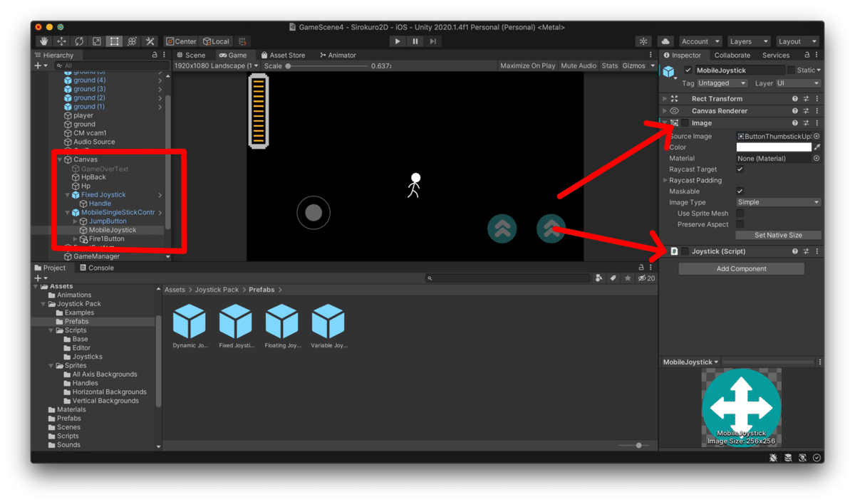Toggle the Static checkbox
The image size is (855, 504).
click(x=791, y=70)
